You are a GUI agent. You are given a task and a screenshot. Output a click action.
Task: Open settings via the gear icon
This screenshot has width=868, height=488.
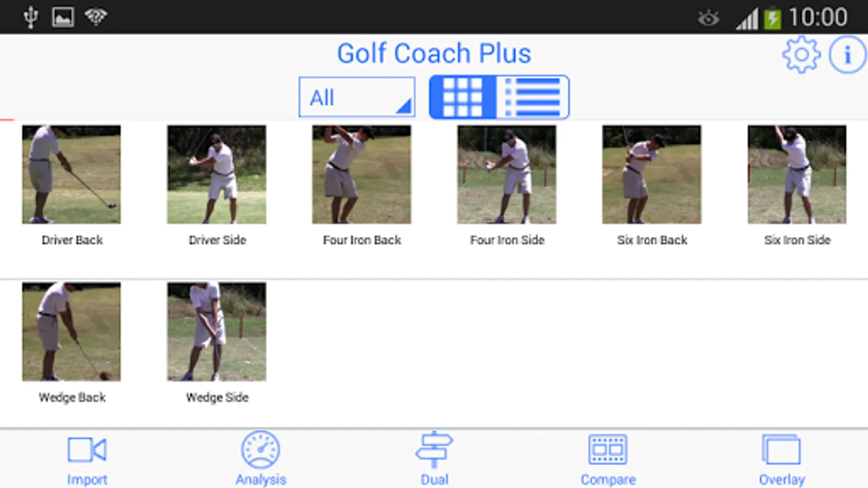pyautogui.click(x=801, y=55)
